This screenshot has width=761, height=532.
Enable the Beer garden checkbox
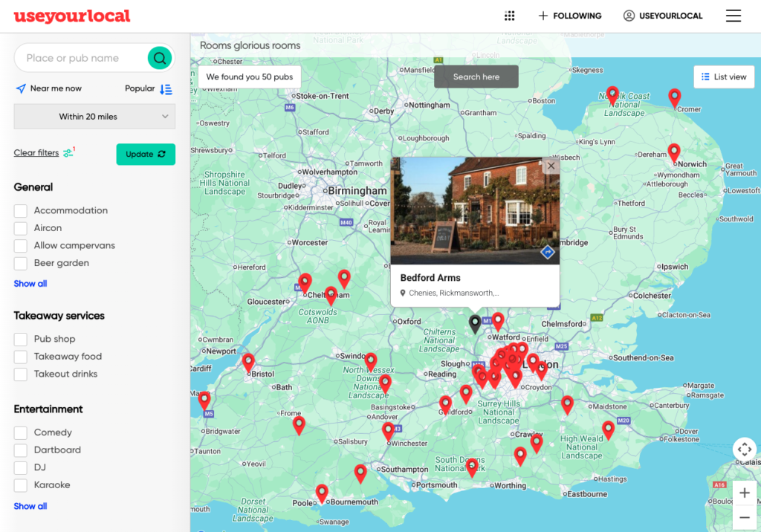point(21,263)
